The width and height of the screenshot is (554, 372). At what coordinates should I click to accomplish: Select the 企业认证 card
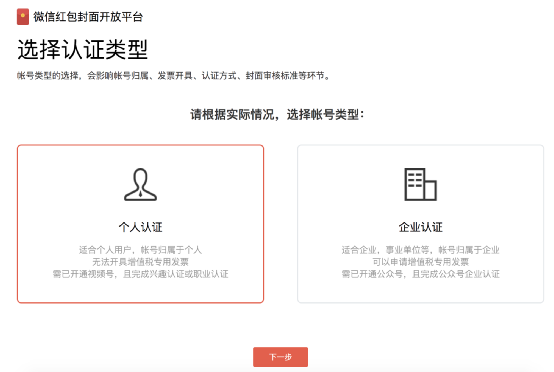point(420,224)
